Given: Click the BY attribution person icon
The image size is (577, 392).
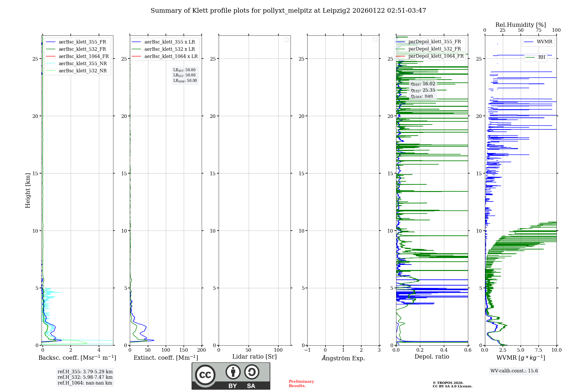Looking at the screenshot, I should (233, 372).
